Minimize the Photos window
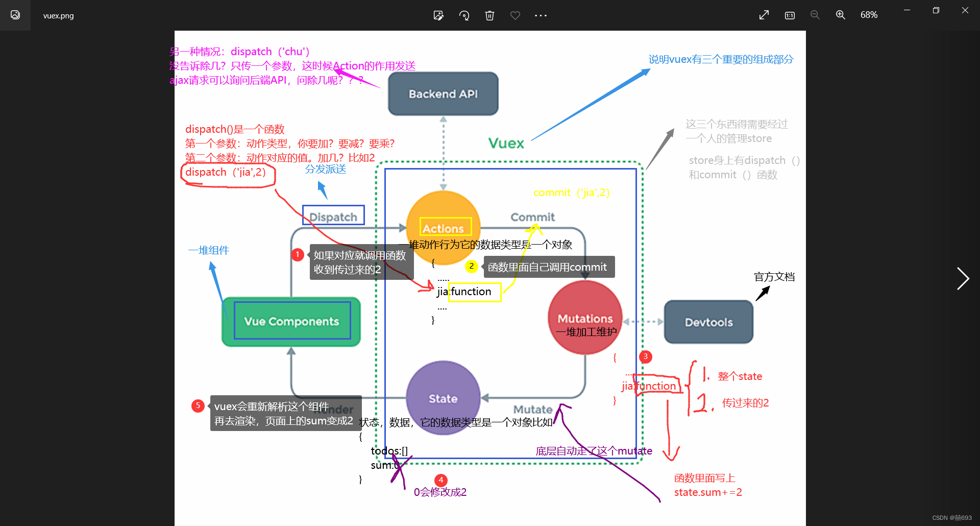 pyautogui.click(x=906, y=10)
